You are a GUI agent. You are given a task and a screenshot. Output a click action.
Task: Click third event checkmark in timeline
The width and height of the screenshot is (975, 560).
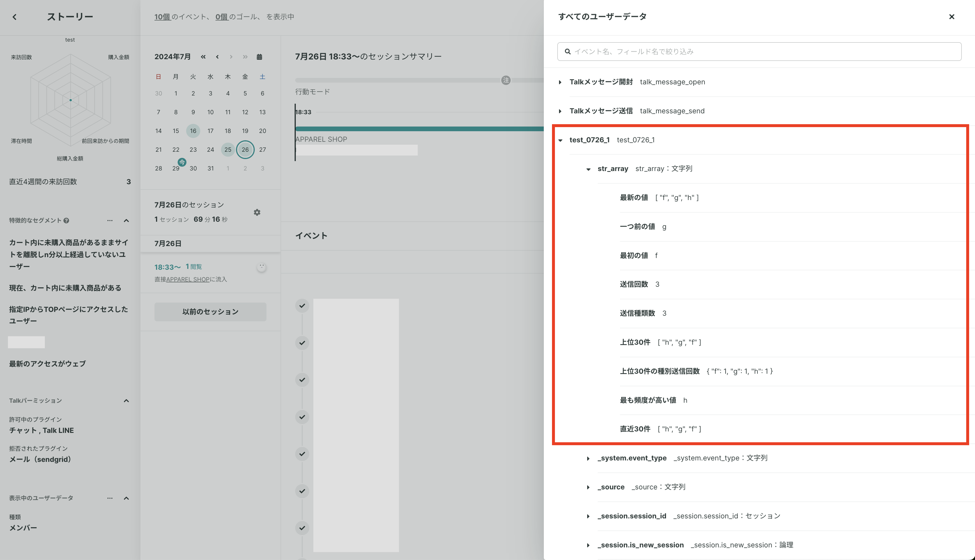302,380
